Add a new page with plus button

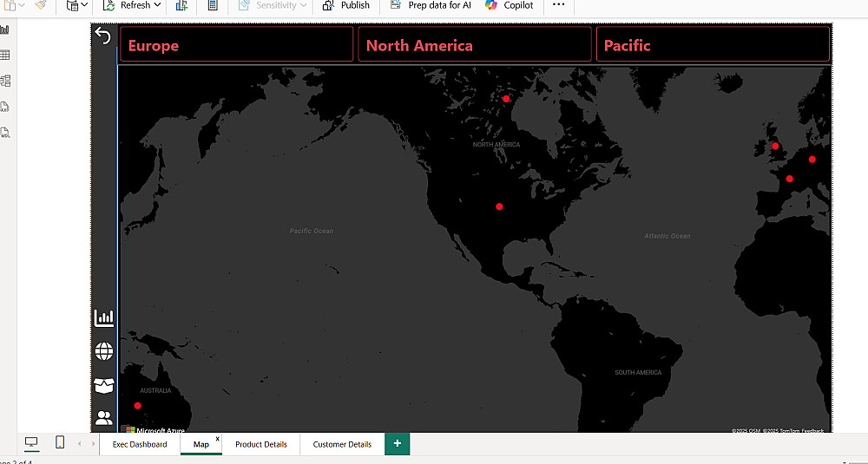click(397, 443)
